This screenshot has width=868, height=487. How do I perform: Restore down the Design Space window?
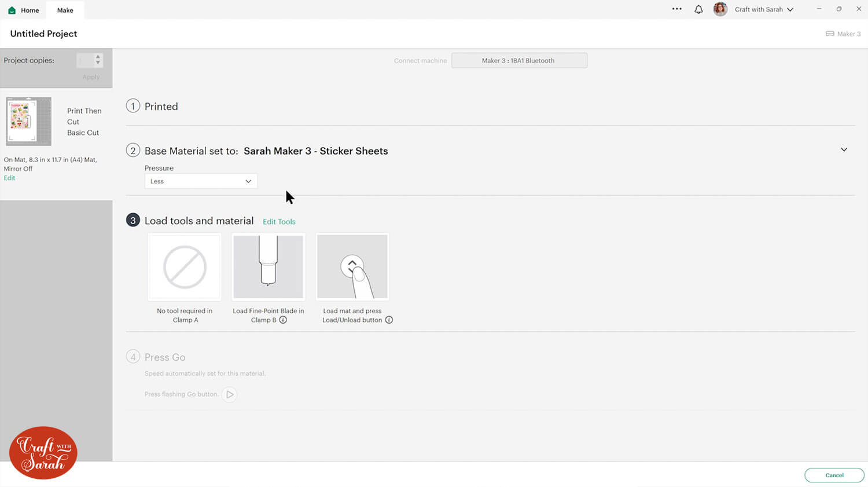(x=839, y=9)
